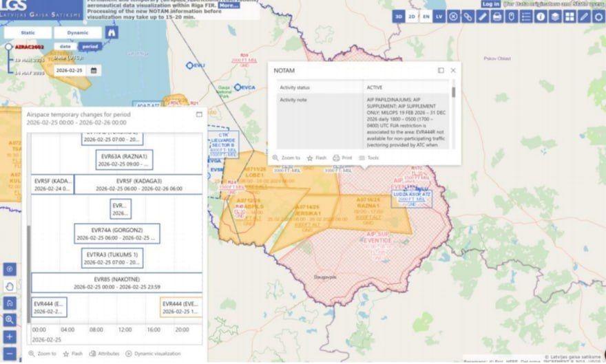The width and height of the screenshot is (606, 364).
Task: Switch interface language to LV
Action: point(439,17)
